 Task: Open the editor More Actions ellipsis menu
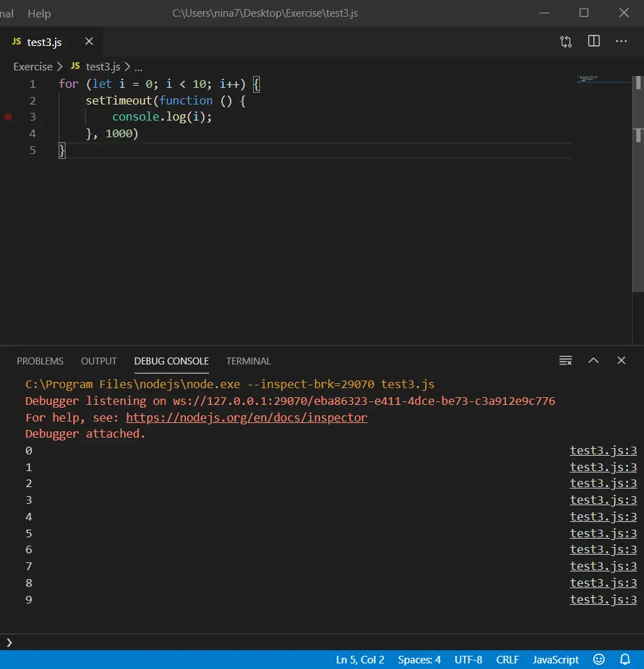coord(621,42)
